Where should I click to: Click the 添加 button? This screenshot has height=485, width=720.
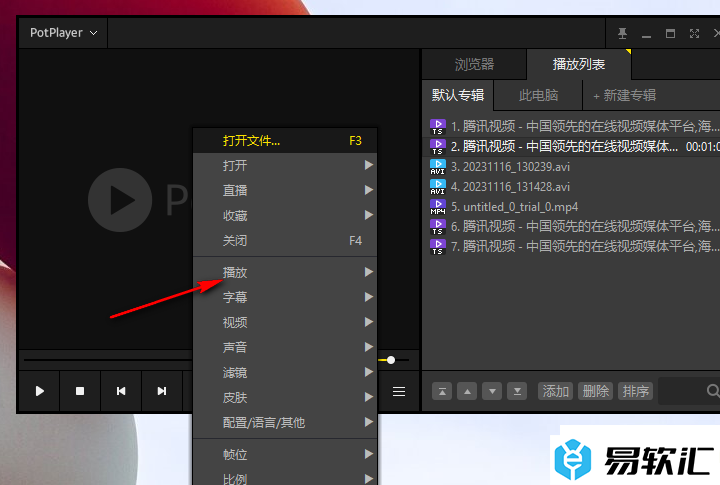point(556,391)
